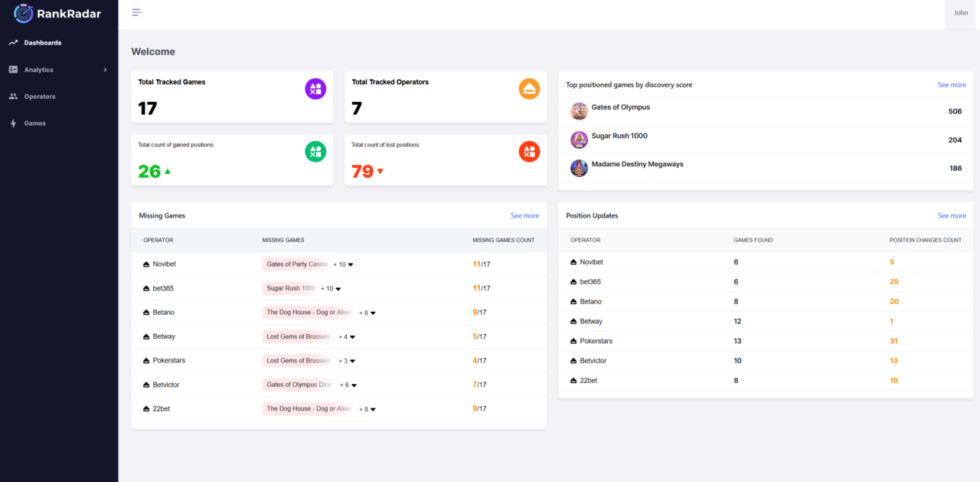Click the gained positions value 26
Viewport: 980px width, 482px height.
tap(149, 172)
